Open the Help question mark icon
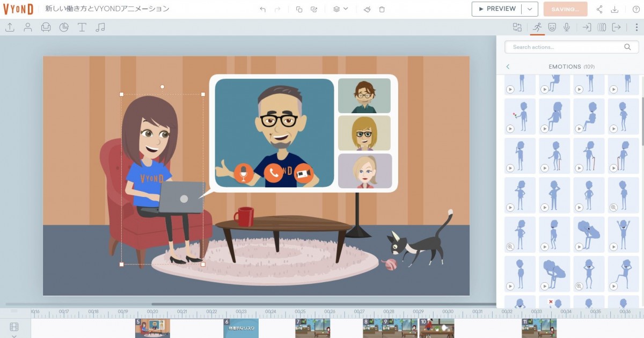 coord(636,9)
